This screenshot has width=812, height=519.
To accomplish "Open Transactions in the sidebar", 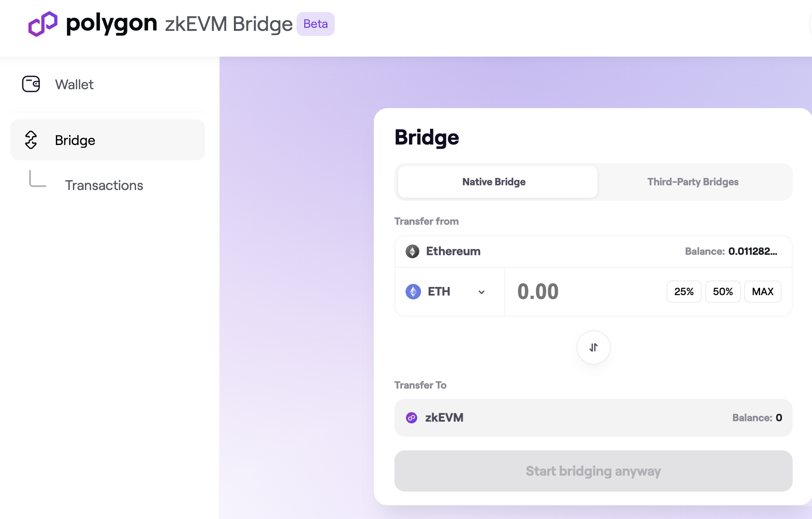I will point(104,185).
